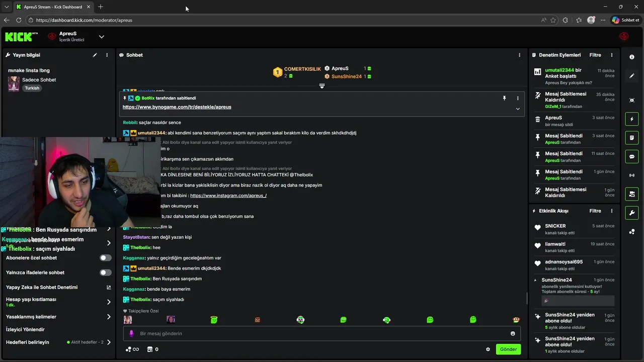The image size is (644, 362).
Task: Click İzleyici Yönlendir menu item
Action: [x=25, y=330]
